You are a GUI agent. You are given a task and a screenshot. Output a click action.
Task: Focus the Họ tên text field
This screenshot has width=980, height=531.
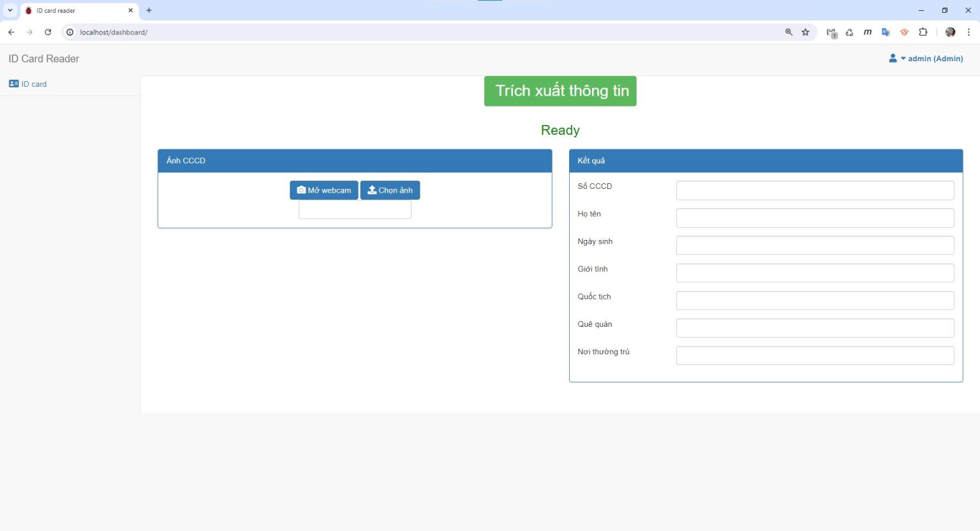coord(814,218)
